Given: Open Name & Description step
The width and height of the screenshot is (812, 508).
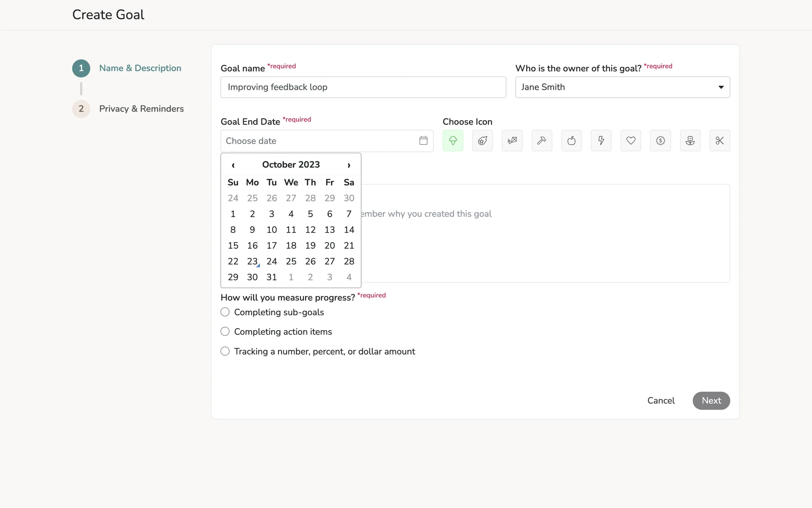Looking at the screenshot, I should click(x=140, y=68).
